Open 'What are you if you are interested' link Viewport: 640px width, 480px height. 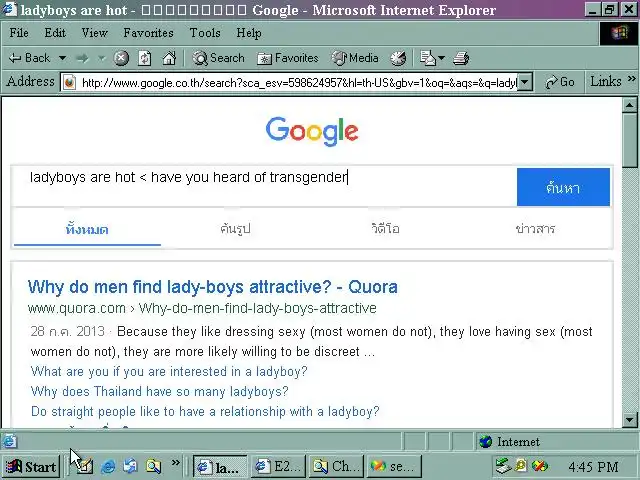point(169,371)
